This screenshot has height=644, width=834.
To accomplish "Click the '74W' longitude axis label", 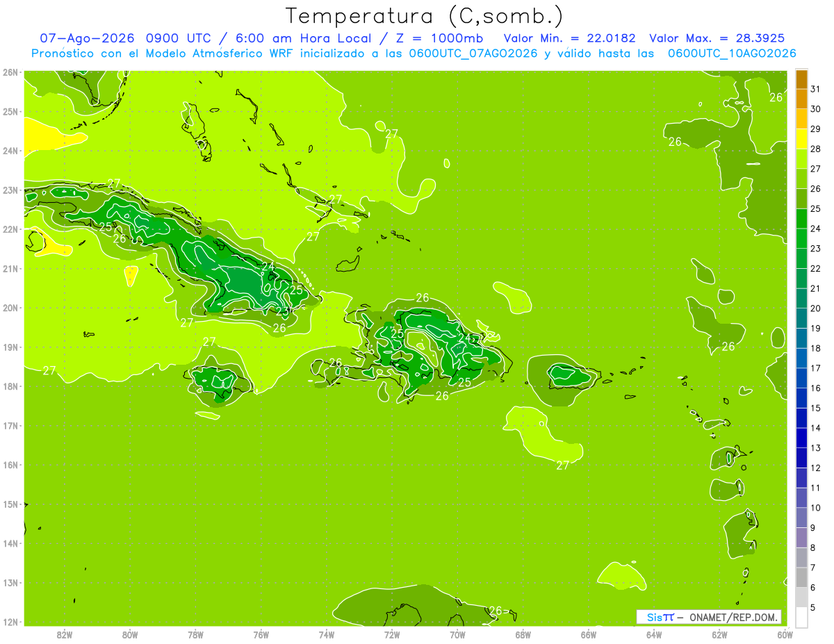I will pyautogui.click(x=327, y=634).
